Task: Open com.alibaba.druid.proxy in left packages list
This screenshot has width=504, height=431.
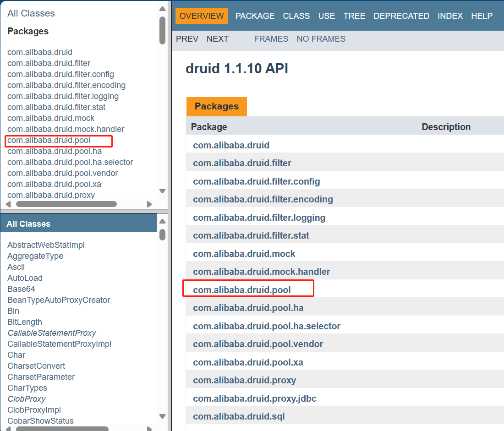Action: click(x=51, y=195)
